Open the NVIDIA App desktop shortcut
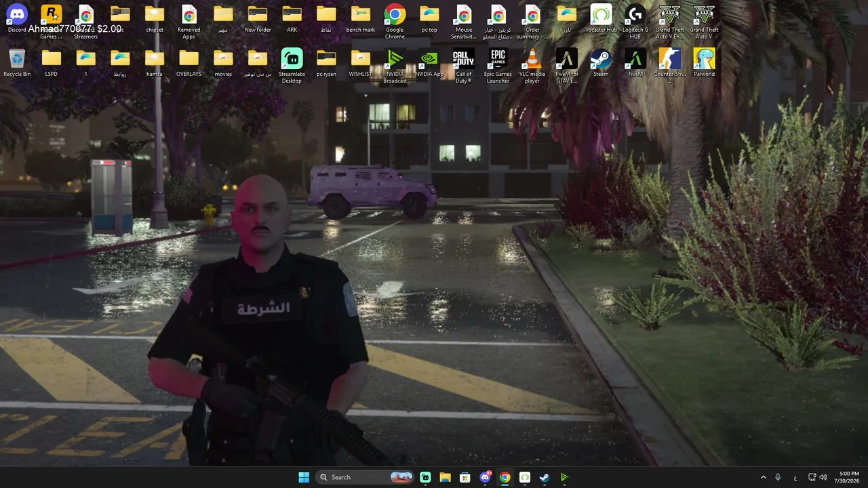 click(x=429, y=63)
